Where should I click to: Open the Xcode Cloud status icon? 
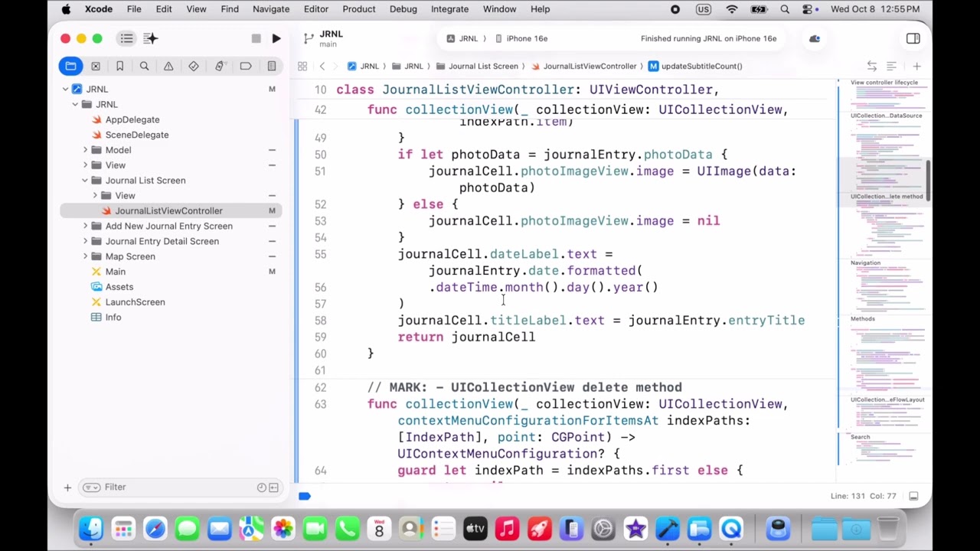(815, 38)
